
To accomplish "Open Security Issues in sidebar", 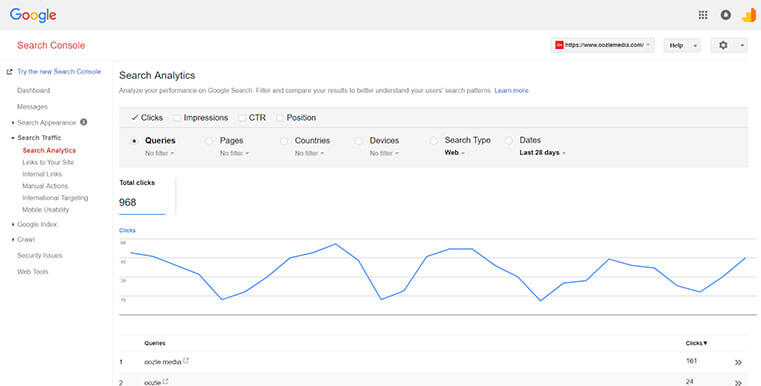I will click(x=40, y=255).
